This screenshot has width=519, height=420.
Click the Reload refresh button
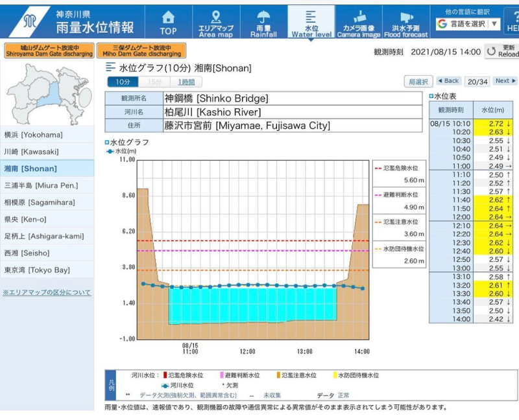502,51
